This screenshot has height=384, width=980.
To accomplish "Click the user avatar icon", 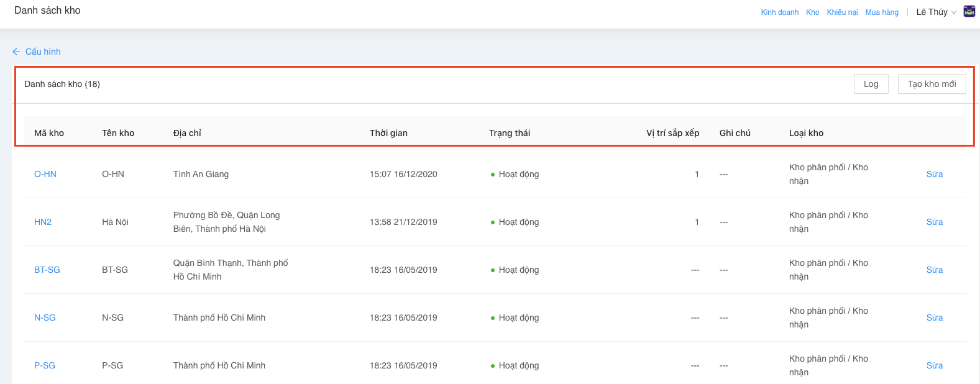I will tap(969, 11).
